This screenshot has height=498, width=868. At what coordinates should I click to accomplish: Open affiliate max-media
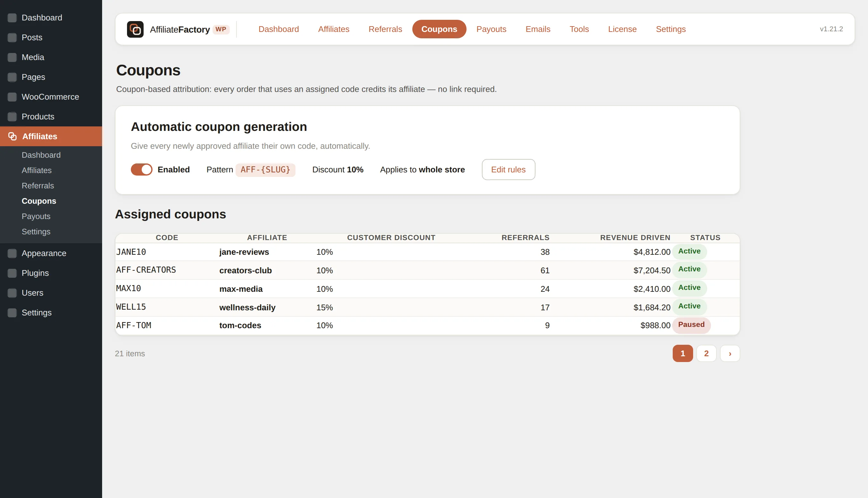coord(241,289)
